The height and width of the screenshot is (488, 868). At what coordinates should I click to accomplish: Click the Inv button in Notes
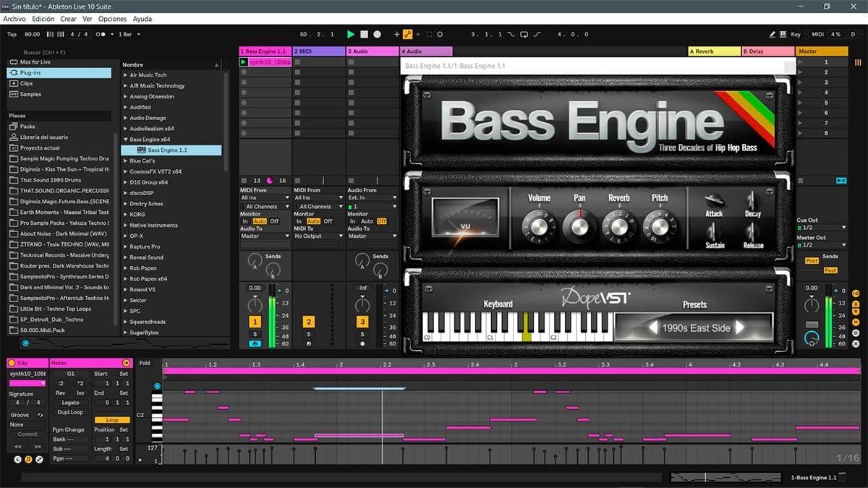(x=80, y=393)
